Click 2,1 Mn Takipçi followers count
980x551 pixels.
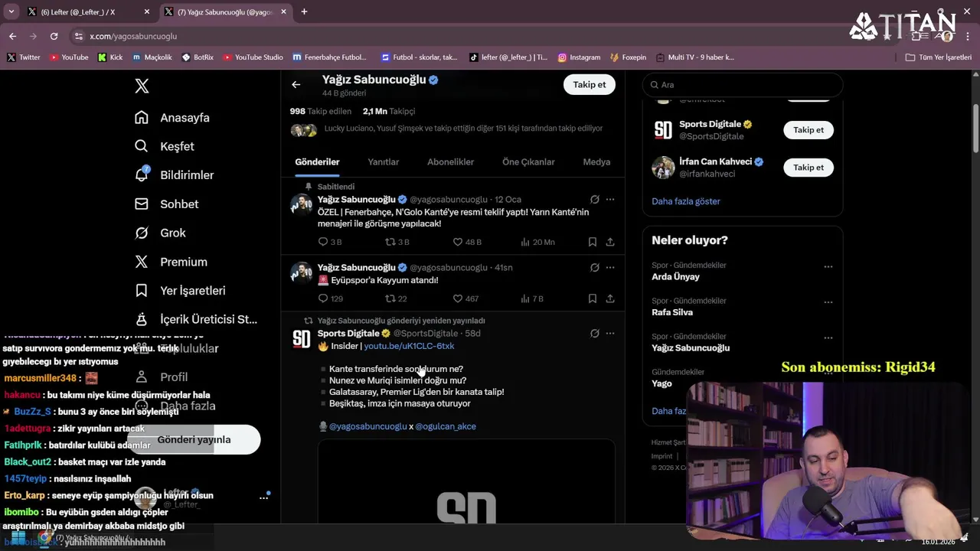(389, 111)
